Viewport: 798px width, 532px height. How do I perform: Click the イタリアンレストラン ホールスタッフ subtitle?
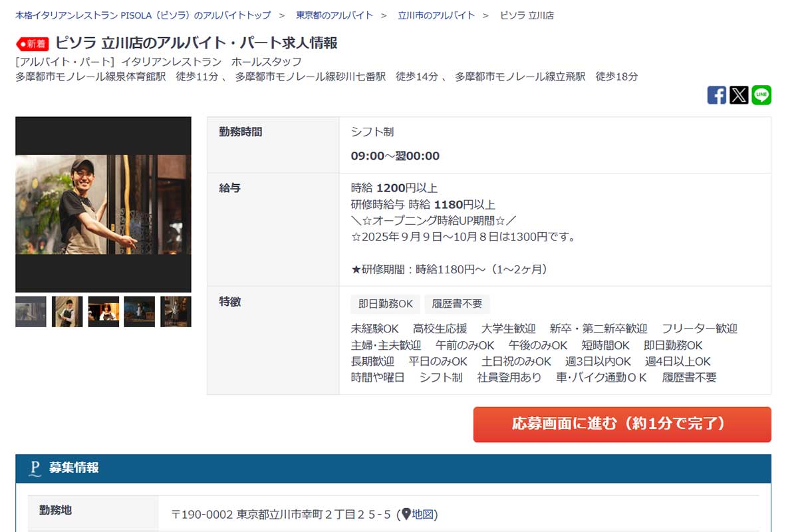(x=211, y=61)
